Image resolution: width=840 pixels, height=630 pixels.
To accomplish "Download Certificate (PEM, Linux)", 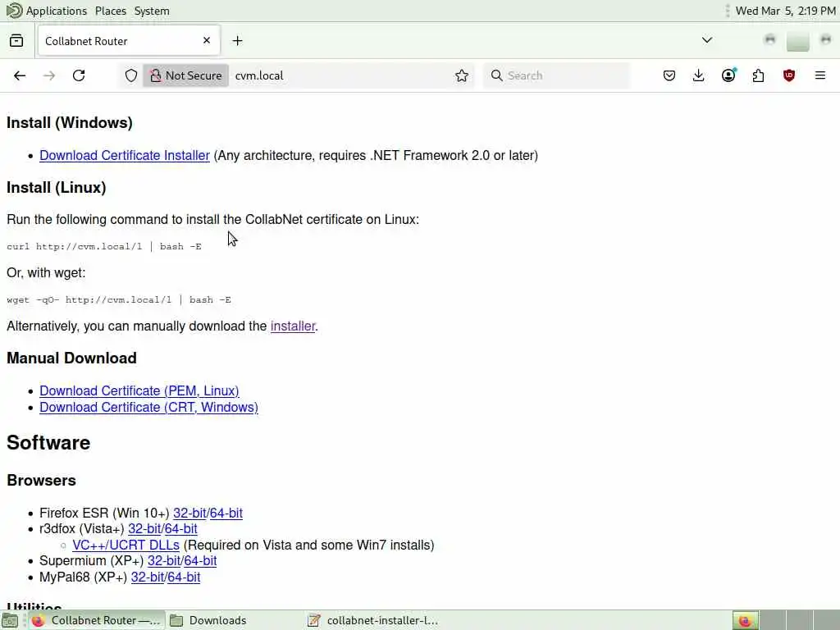I will [139, 391].
